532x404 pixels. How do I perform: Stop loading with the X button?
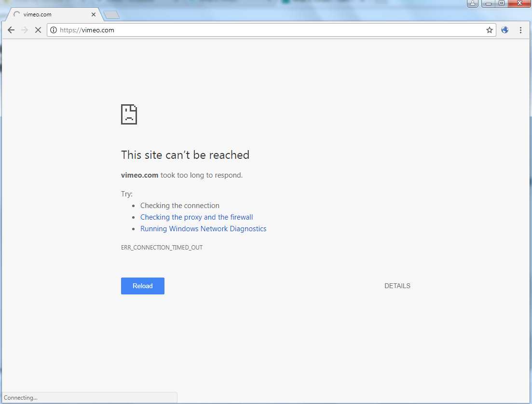[38, 30]
